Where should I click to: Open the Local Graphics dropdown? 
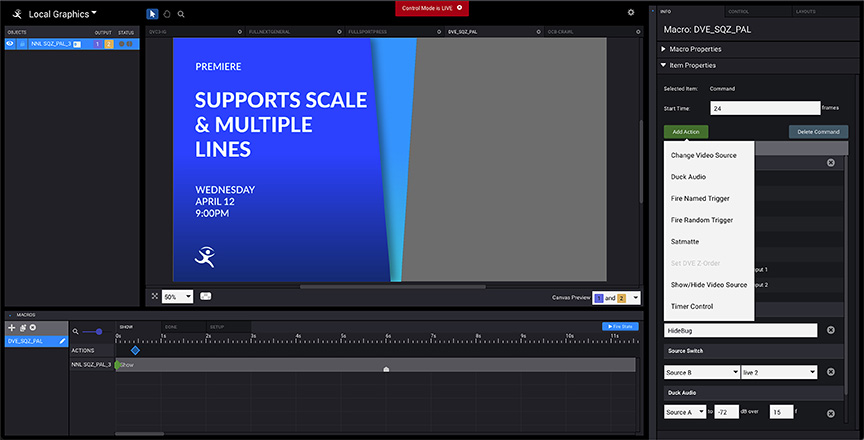pos(62,14)
